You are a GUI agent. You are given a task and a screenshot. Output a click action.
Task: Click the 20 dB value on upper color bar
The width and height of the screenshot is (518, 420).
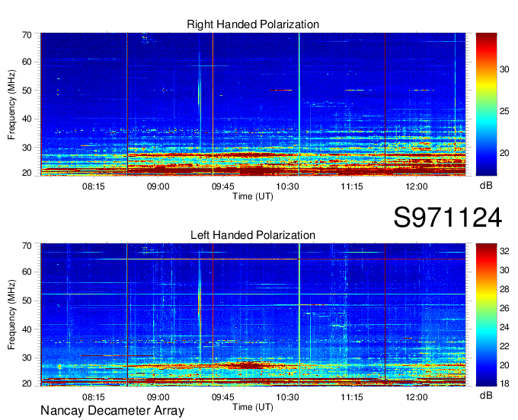pos(504,153)
